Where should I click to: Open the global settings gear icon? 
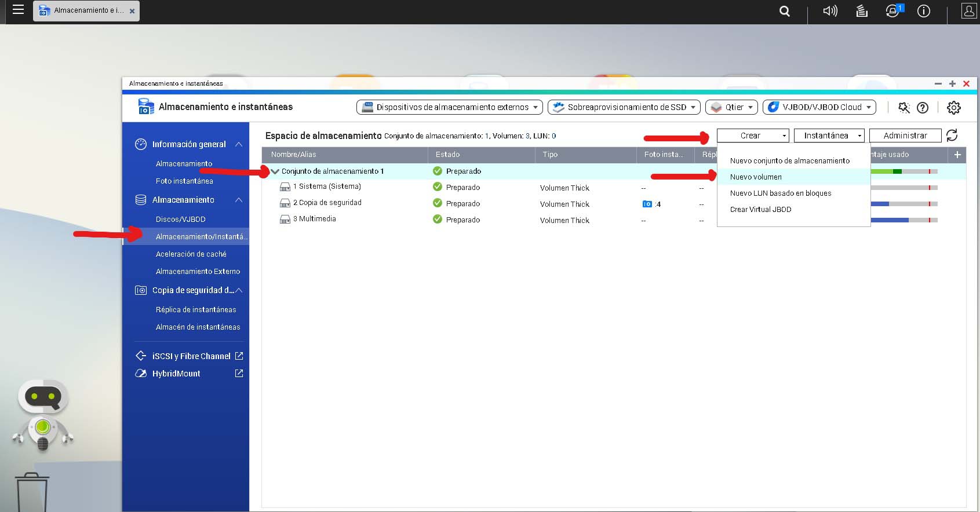pos(953,107)
